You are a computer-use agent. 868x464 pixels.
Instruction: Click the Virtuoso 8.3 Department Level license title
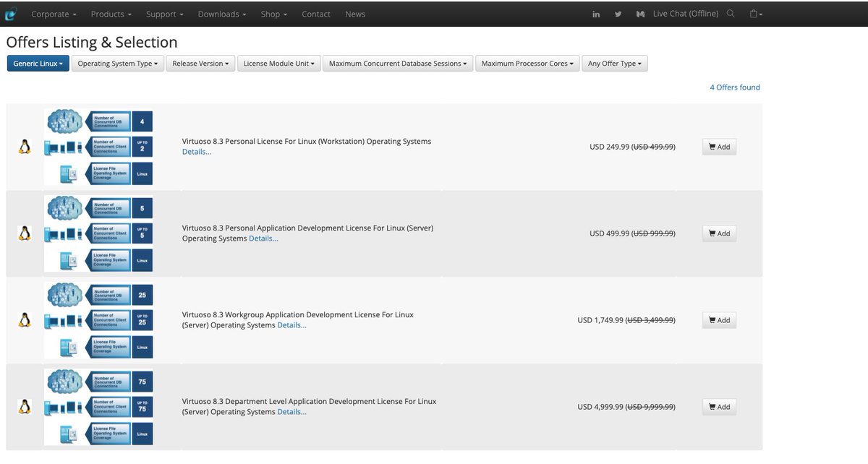pyautogui.click(x=309, y=407)
